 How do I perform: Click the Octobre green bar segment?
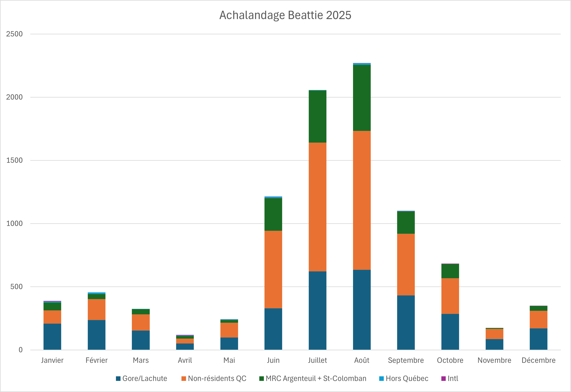[450, 271]
